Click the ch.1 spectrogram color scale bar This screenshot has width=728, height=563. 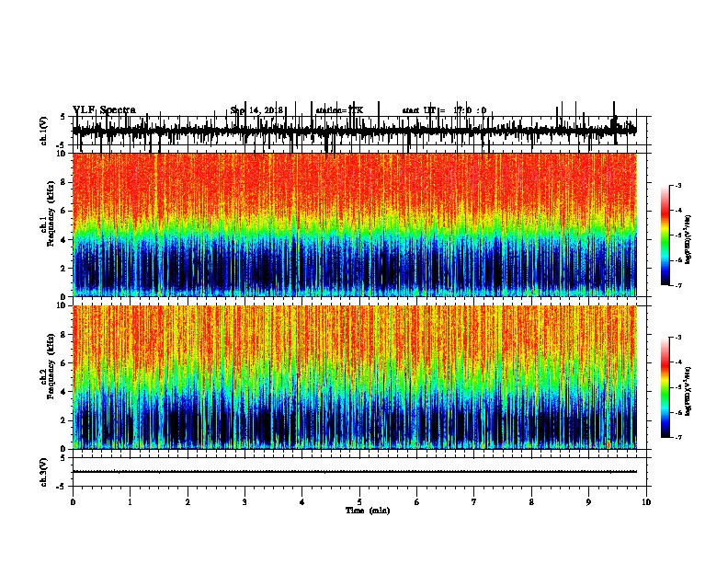pos(665,236)
